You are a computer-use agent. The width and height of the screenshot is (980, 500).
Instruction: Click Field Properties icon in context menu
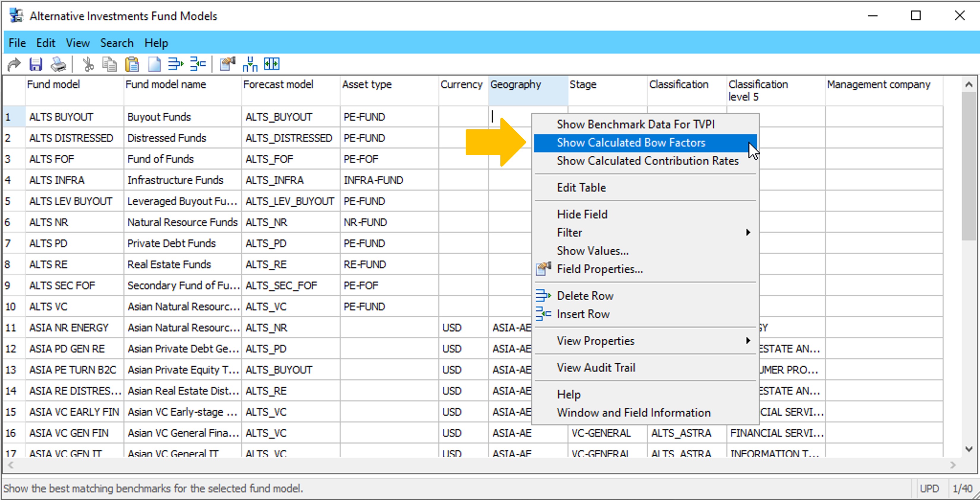coord(544,269)
